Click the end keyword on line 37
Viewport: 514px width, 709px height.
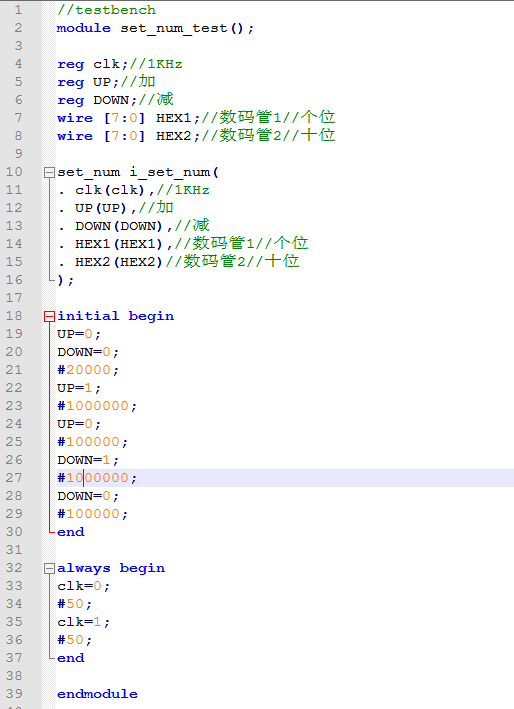click(71, 658)
